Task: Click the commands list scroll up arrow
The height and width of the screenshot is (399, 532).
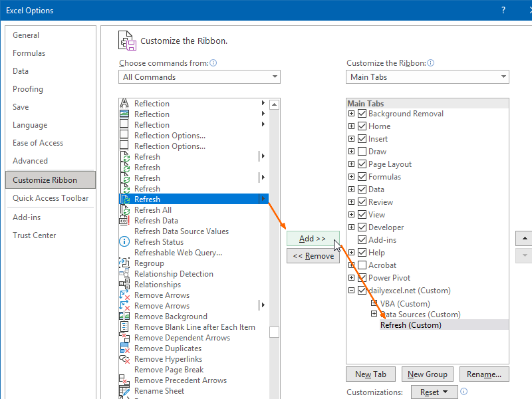Action: click(x=274, y=104)
